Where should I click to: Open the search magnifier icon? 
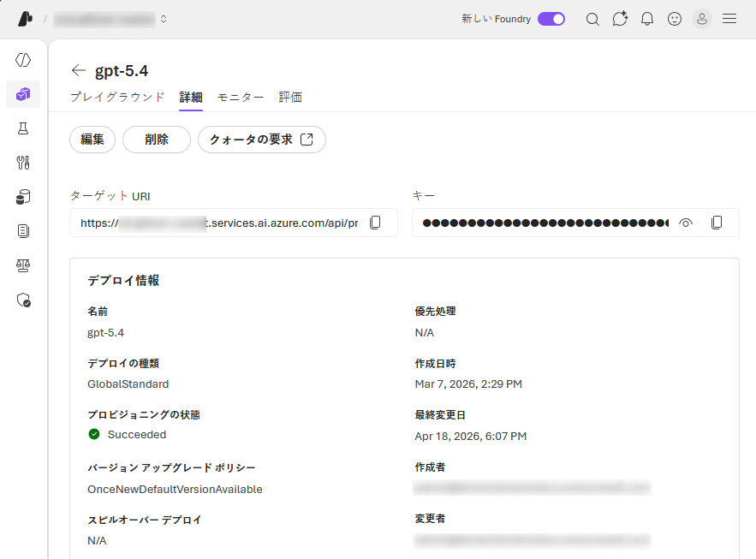[592, 20]
